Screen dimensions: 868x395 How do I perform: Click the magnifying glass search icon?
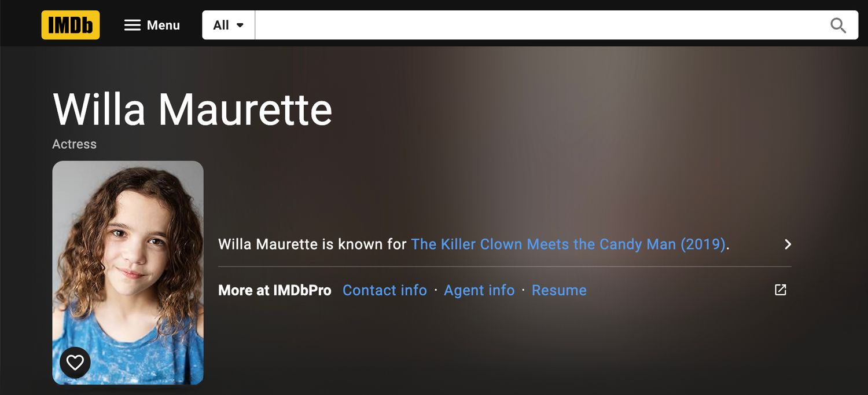[838, 25]
